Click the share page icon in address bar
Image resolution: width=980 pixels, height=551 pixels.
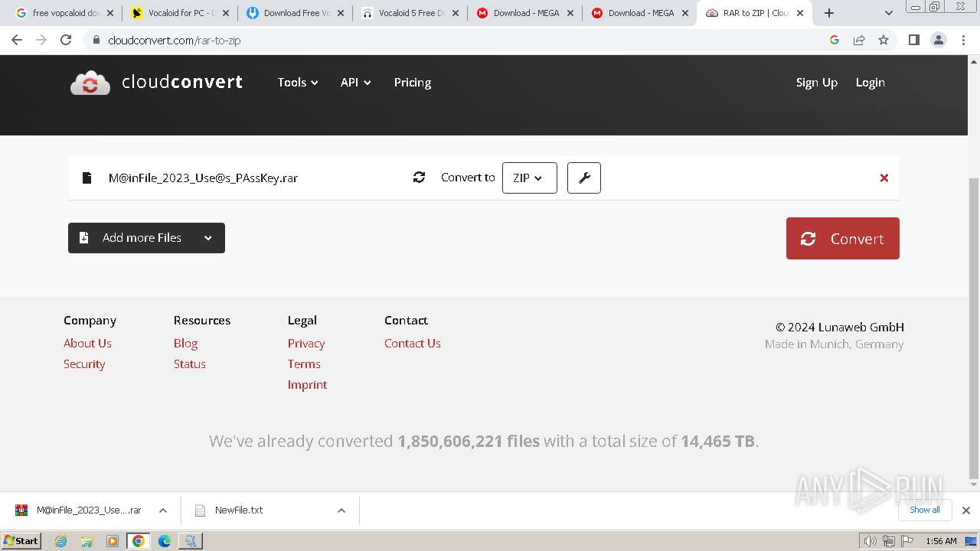click(859, 40)
